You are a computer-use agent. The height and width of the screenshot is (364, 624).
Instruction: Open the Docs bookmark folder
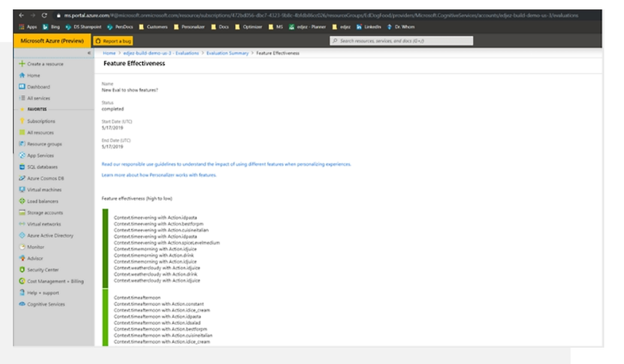point(220,27)
